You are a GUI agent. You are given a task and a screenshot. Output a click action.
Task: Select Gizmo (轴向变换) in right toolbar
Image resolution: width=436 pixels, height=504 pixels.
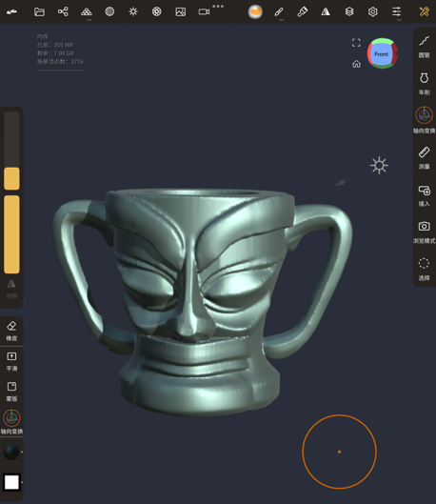[x=425, y=120]
